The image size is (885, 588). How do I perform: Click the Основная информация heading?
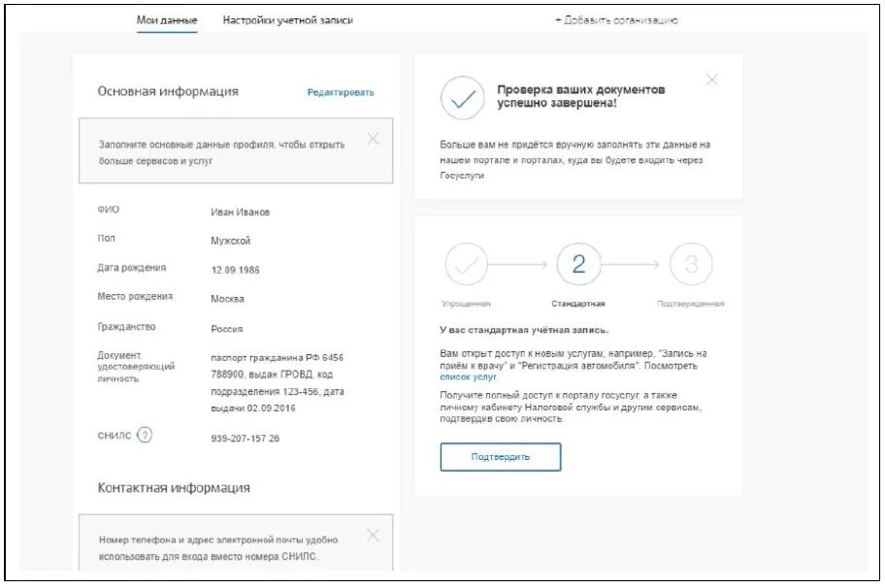click(168, 91)
